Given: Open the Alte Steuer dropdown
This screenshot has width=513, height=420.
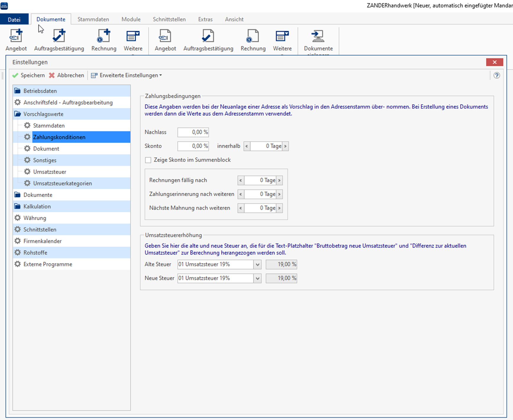Looking at the screenshot, I should click(258, 264).
